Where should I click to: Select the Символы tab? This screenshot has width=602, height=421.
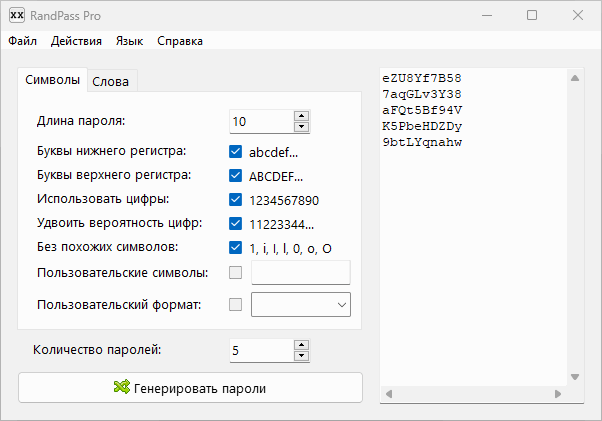53,80
